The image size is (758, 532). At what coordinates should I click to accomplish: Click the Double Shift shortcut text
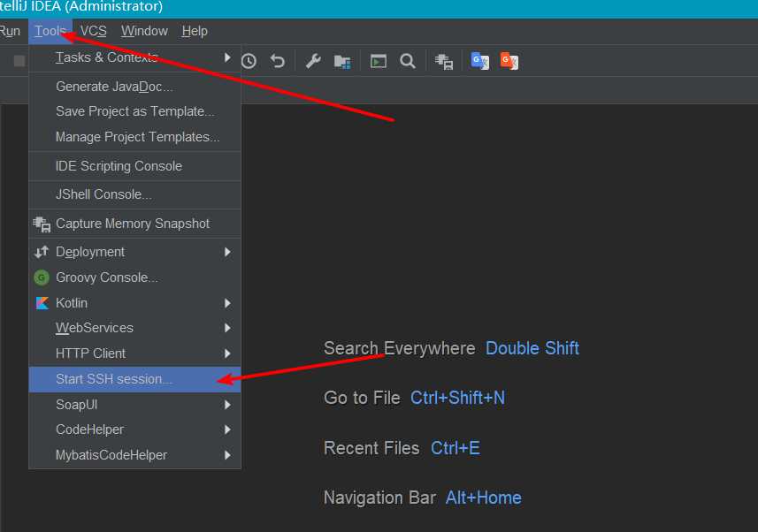(532, 348)
